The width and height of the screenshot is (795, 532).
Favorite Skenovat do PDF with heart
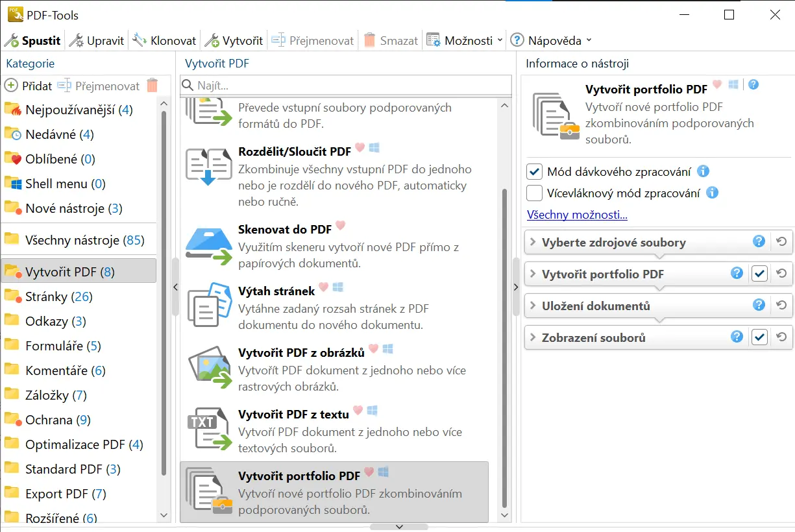click(340, 226)
